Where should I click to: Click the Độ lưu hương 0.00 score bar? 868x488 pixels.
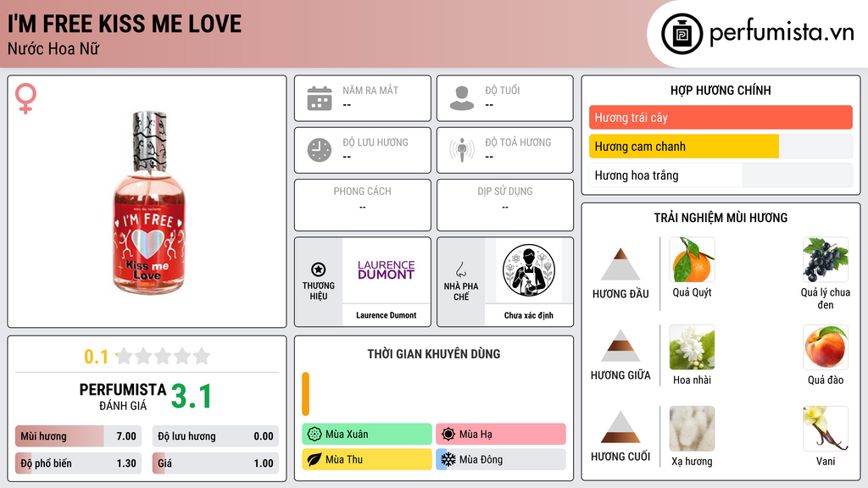pos(215,436)
